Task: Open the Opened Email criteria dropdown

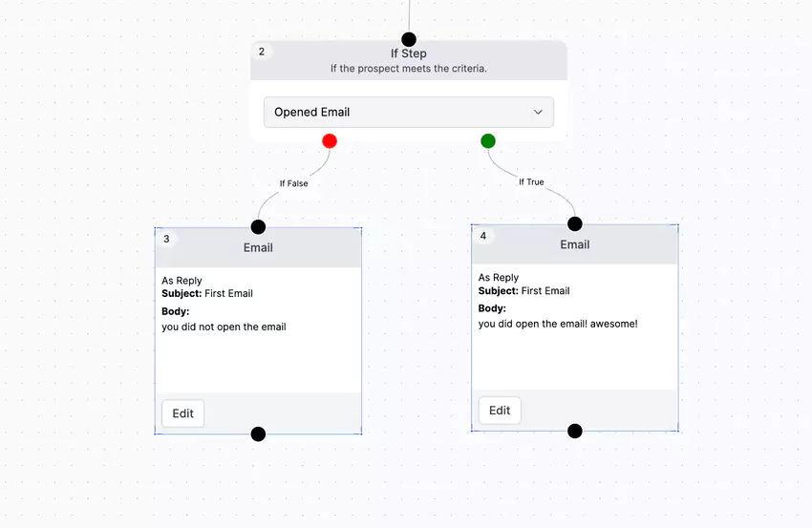Action: 409,113
